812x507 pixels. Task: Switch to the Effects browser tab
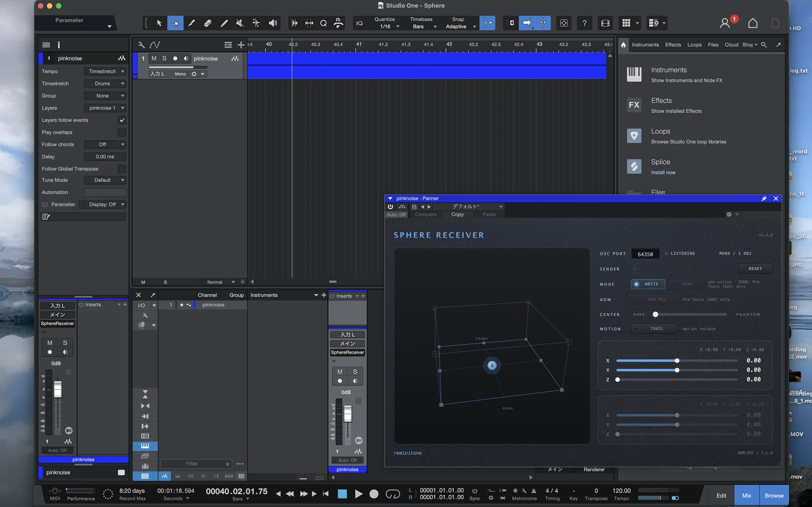coord(673,45)
